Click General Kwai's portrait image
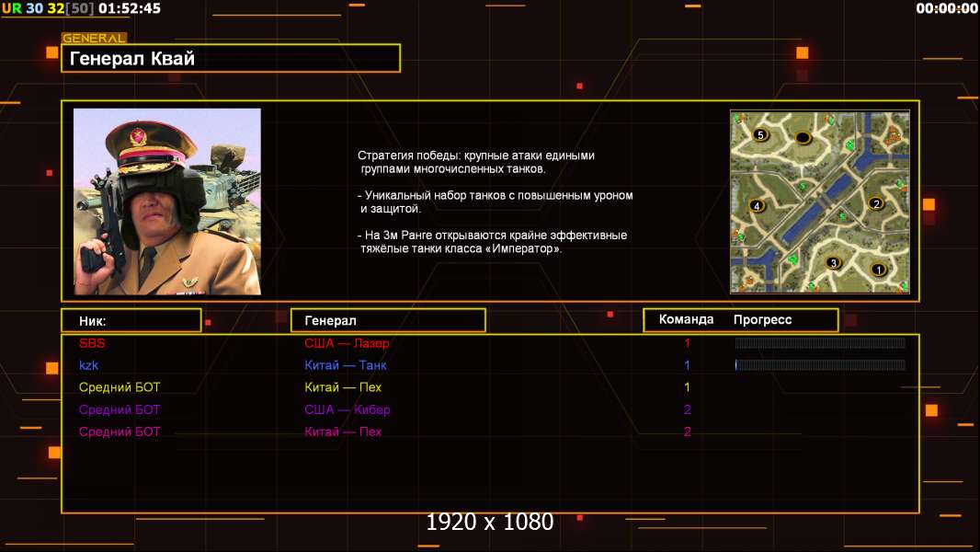980x552 pixels. coord(167,201)
